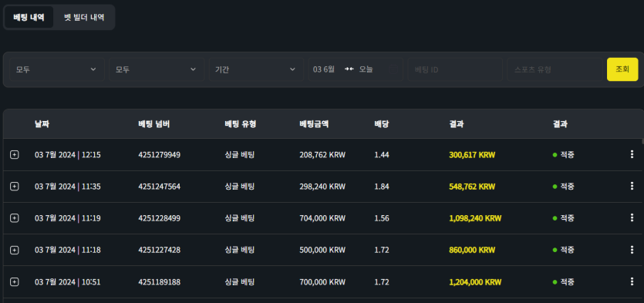Image resolution: width=644 pixels, height=303 pixels.
Task: Open date range picker 03 6월 – 오늘
Action: (x=356, y=69)
